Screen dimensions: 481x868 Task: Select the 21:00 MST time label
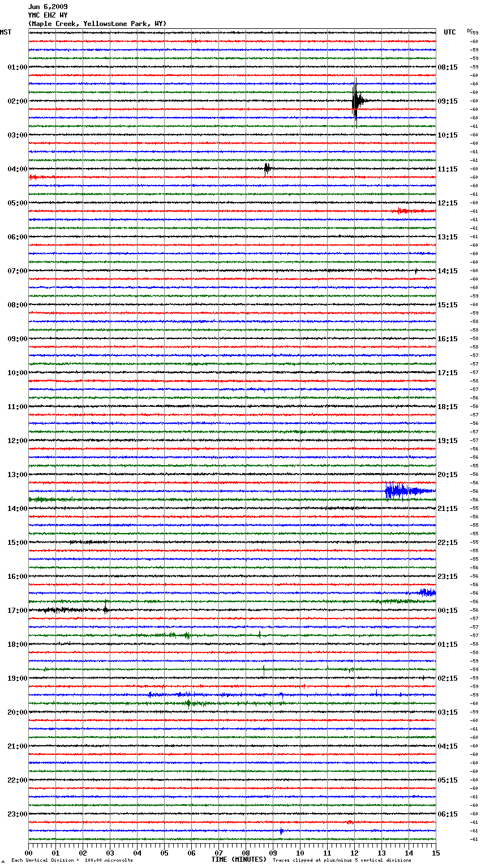click(x=18, y=746)
